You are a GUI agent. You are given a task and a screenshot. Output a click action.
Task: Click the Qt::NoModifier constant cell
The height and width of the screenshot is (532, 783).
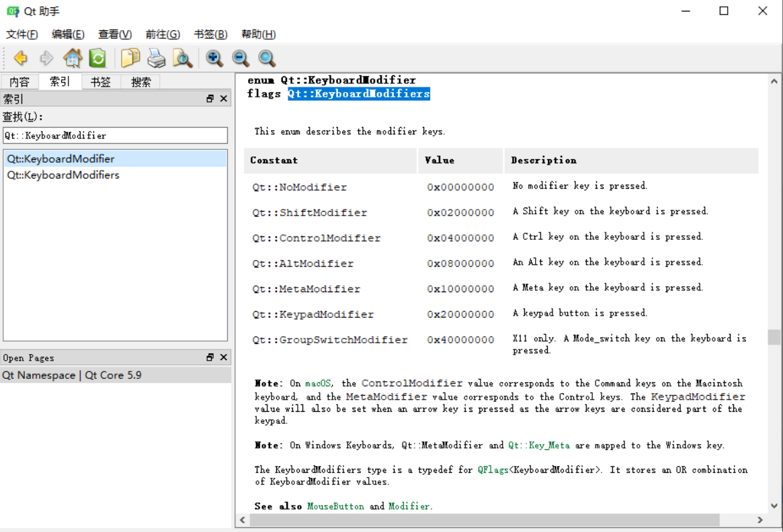click(299, 187)
